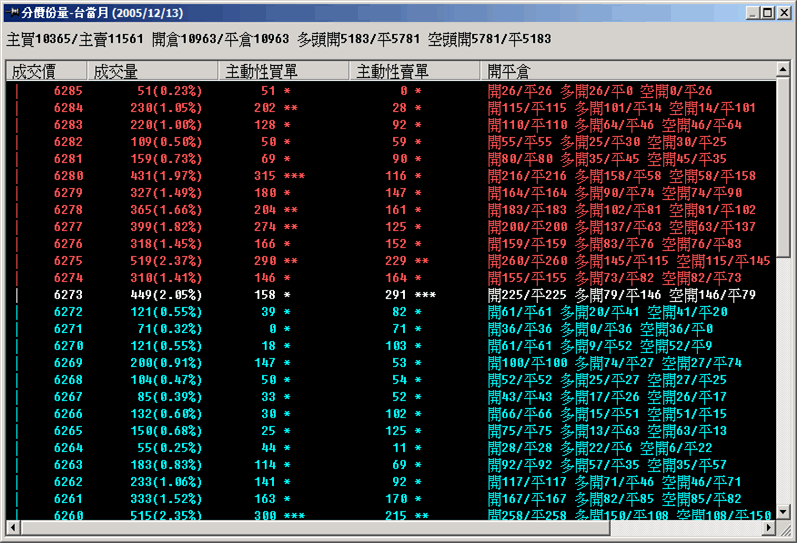
Task: Click active sell value 291 in 6273 row
Action: click(x=396, y=295)
